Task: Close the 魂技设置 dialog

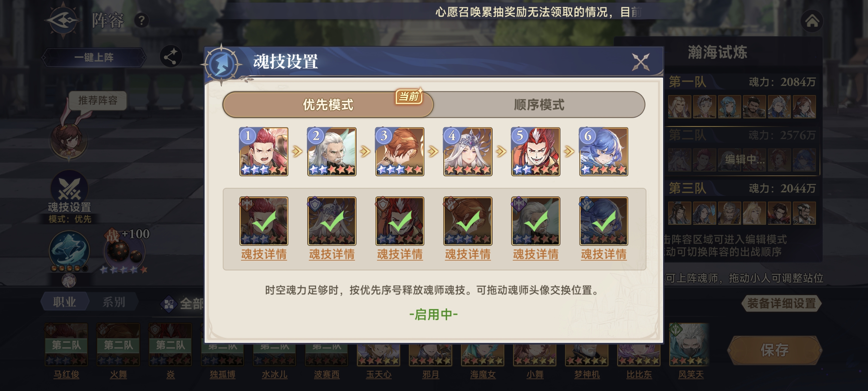Action: tap(640, 62)
